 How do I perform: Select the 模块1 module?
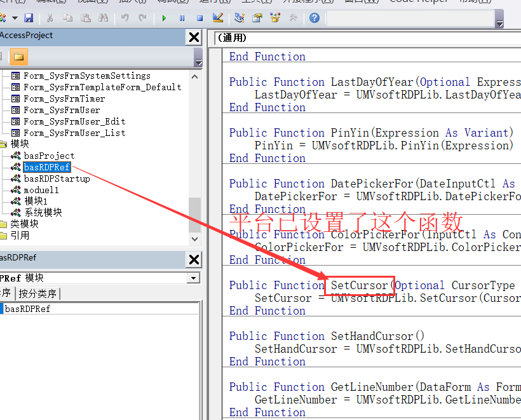click(36, 201)
